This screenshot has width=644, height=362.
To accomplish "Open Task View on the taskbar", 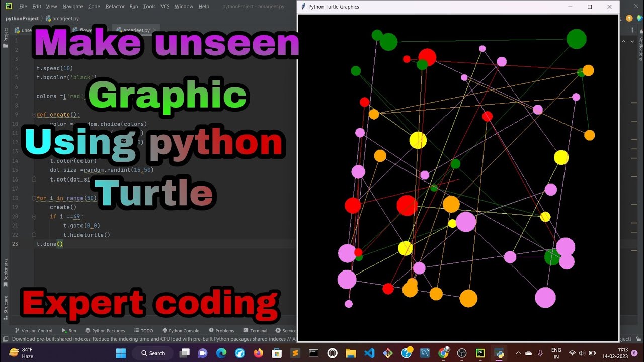I will 184,353.
